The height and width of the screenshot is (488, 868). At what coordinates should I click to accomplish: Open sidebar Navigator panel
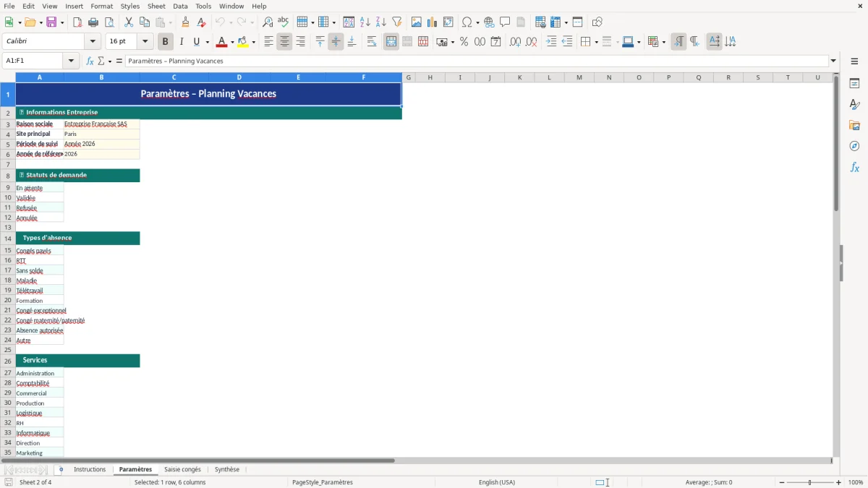coord(854,147)
